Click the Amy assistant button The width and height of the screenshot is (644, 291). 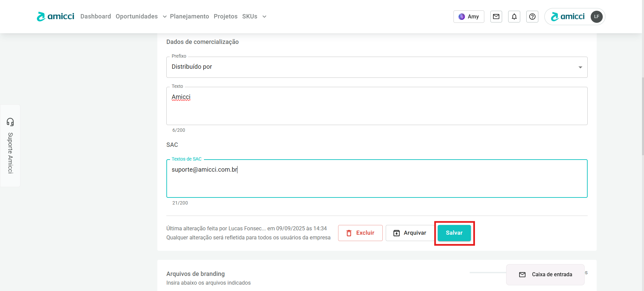pos(469,16)
